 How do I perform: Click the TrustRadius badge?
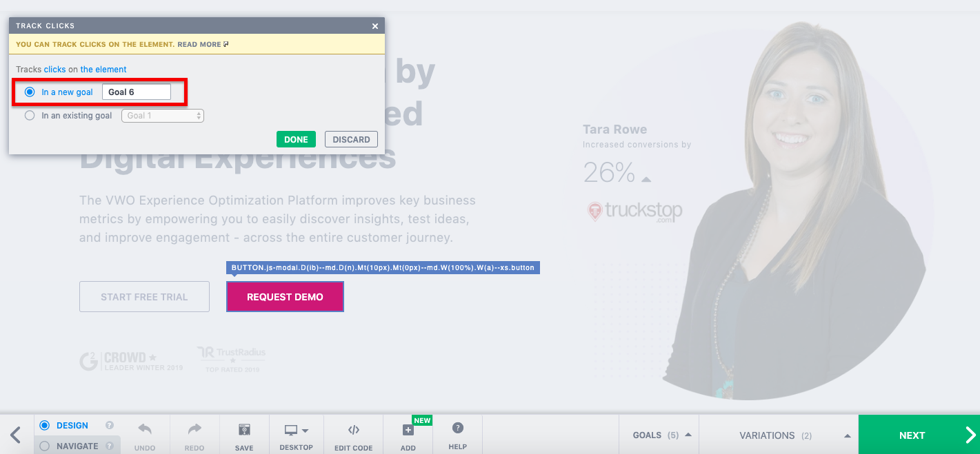[232, 359]
